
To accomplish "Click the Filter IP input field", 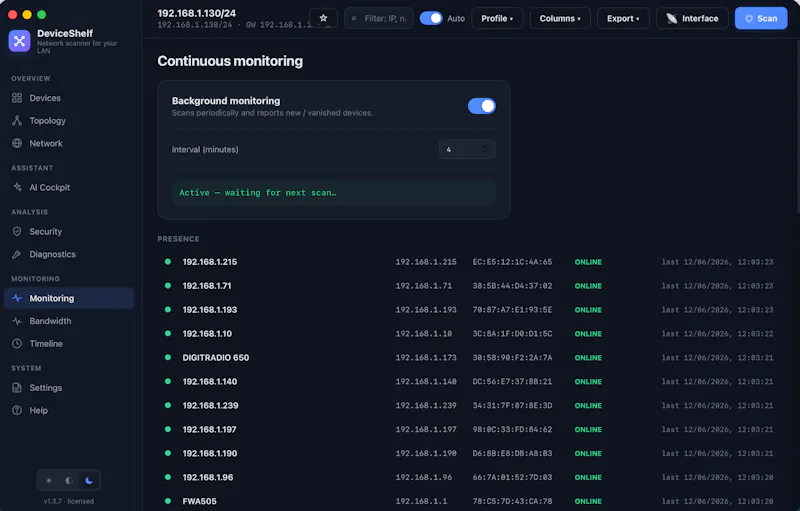I will click(x=379, y=18).
